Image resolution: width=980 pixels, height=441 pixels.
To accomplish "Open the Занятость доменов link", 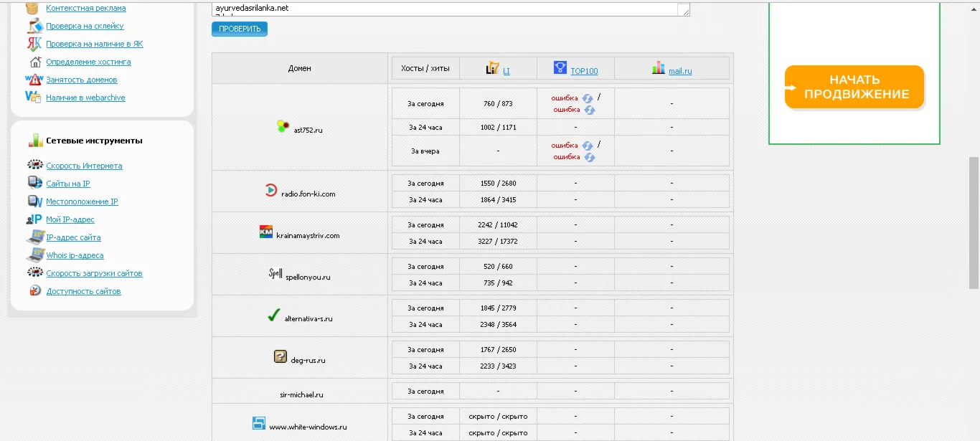I will pos(82,80).
